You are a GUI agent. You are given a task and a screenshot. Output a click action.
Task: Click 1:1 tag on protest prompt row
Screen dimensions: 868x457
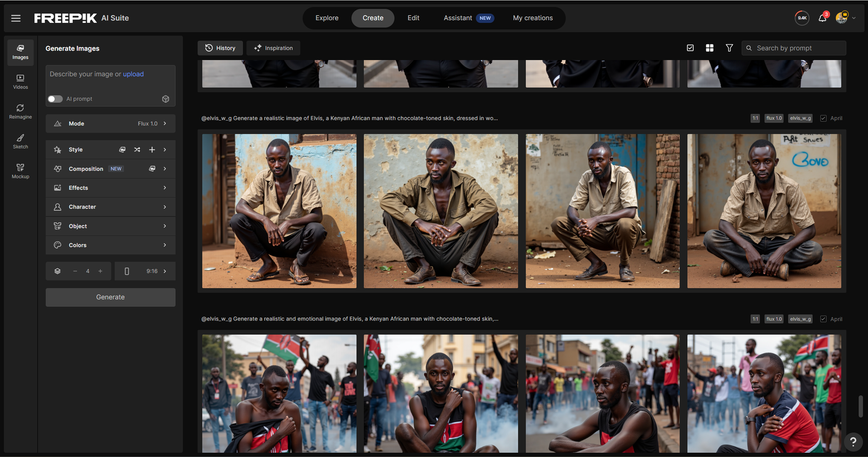pyautogui.click(x=755, y=319)
